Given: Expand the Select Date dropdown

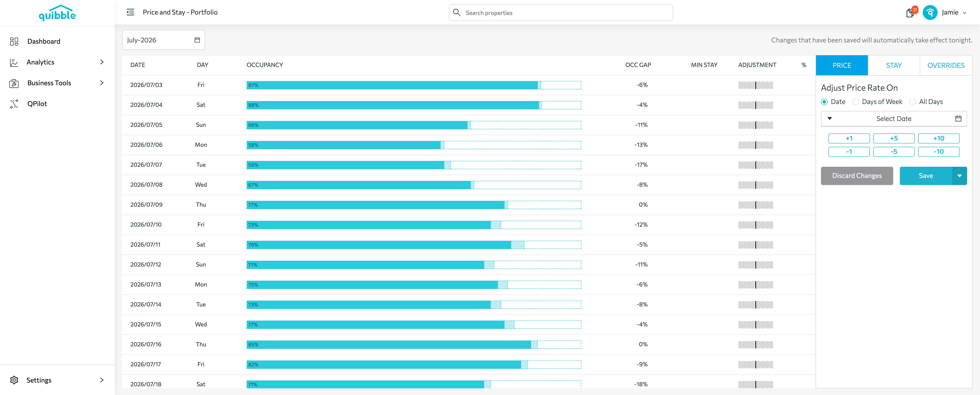Looking at the screenshot, I should pos(894,119).
